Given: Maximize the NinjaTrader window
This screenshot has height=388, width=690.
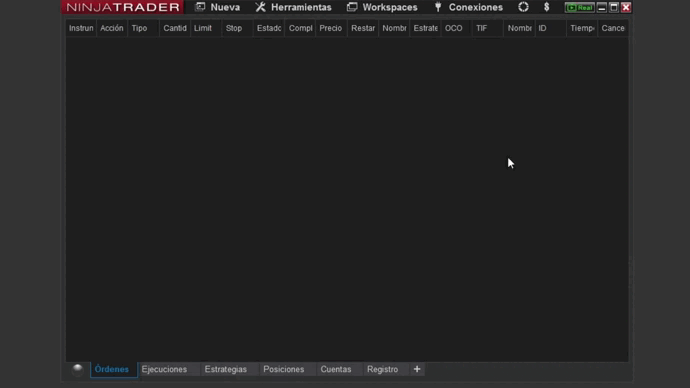Looking at the screenshot, I should [614, 7].
